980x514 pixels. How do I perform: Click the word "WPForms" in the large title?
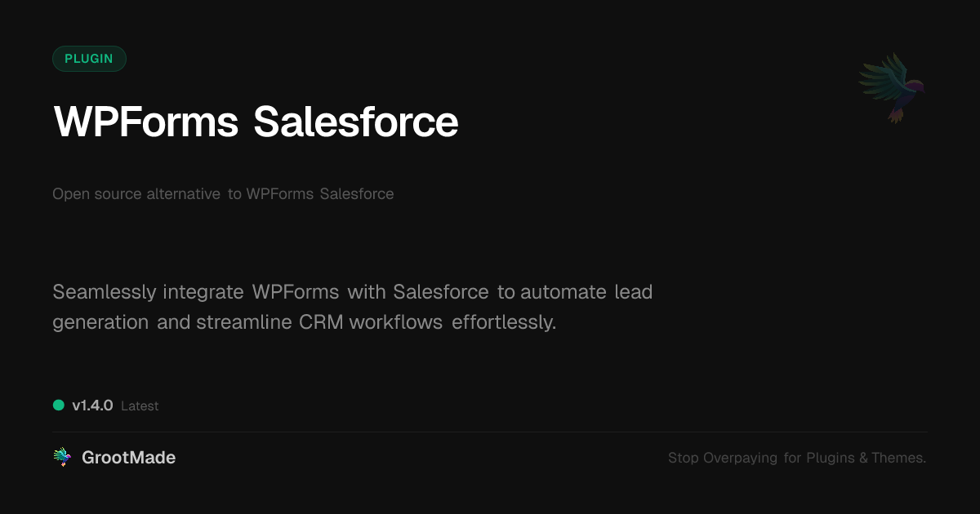pyautogui.click(x=146, y=122)
